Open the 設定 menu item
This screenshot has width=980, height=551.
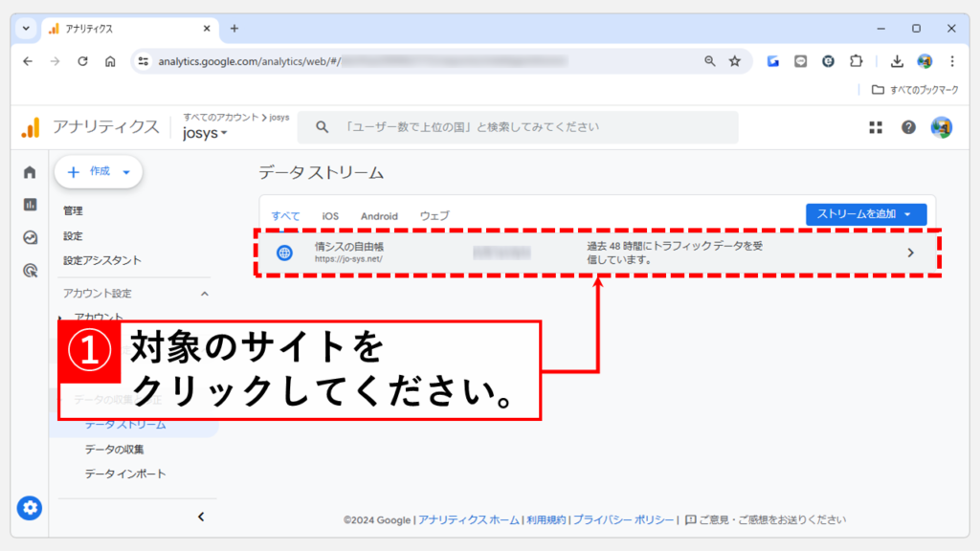click(73, 236)
